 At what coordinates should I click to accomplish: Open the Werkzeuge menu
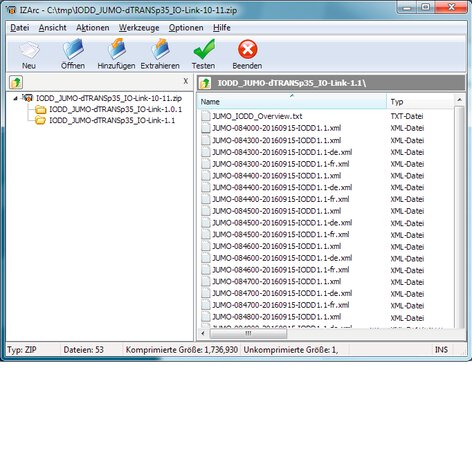click(139, 28)
